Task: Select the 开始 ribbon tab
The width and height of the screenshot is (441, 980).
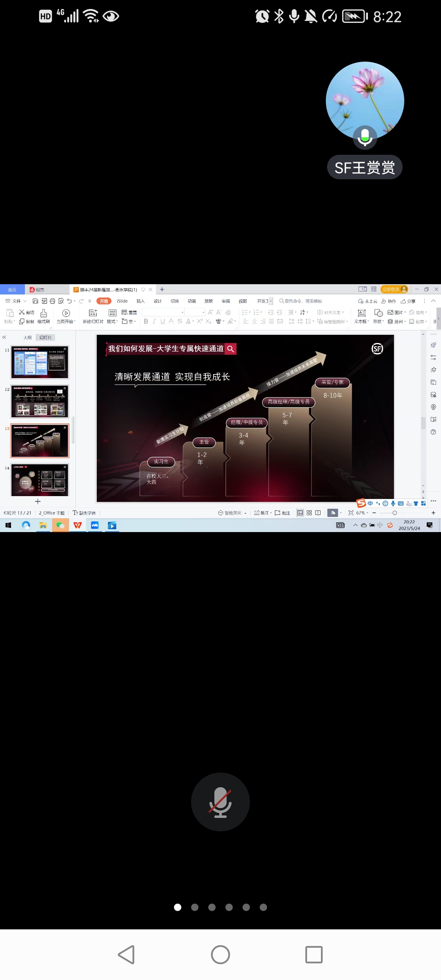Action: pyautogui.click(x=104, y=301)
